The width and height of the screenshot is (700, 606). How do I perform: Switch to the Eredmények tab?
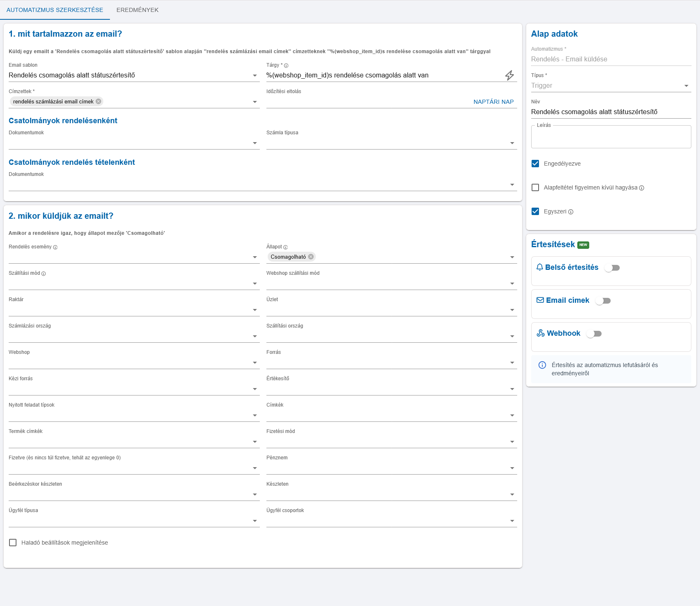point(138,10)
